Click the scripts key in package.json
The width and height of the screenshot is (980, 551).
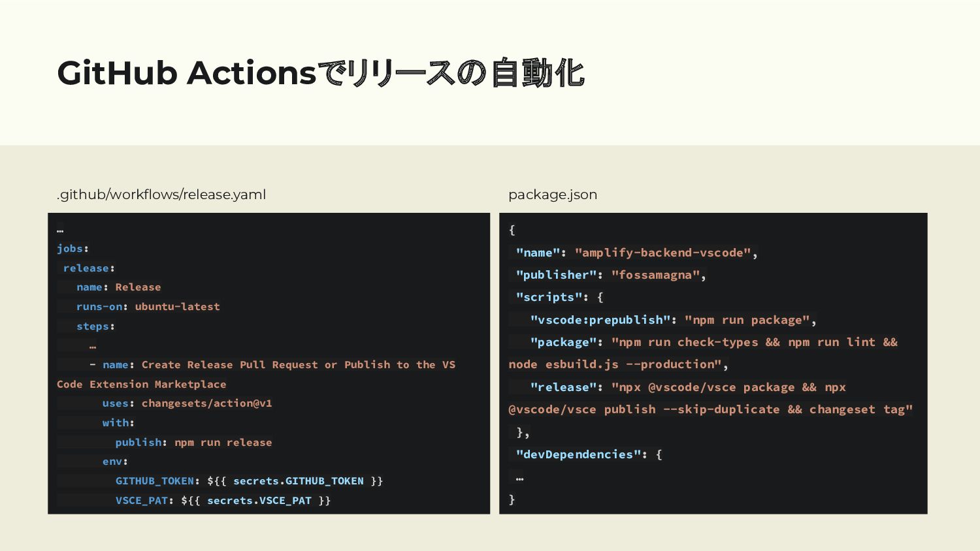(549, 297)
